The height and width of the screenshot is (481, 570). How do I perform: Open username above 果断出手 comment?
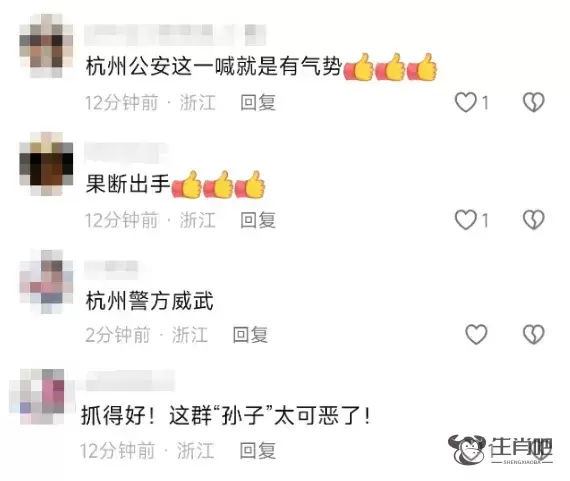click(x=126, y=153)
